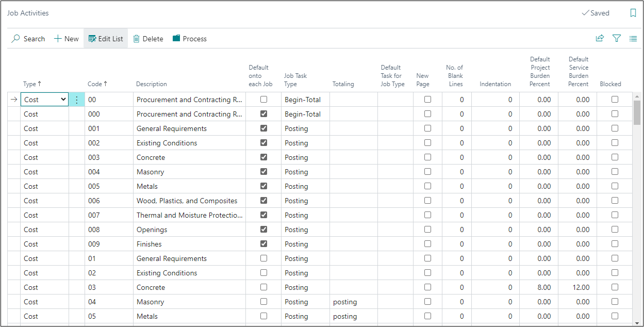Open the filter pane funnel icon
Screen dimensions: 644x327
pyautogui.click(x=616, y=39)
